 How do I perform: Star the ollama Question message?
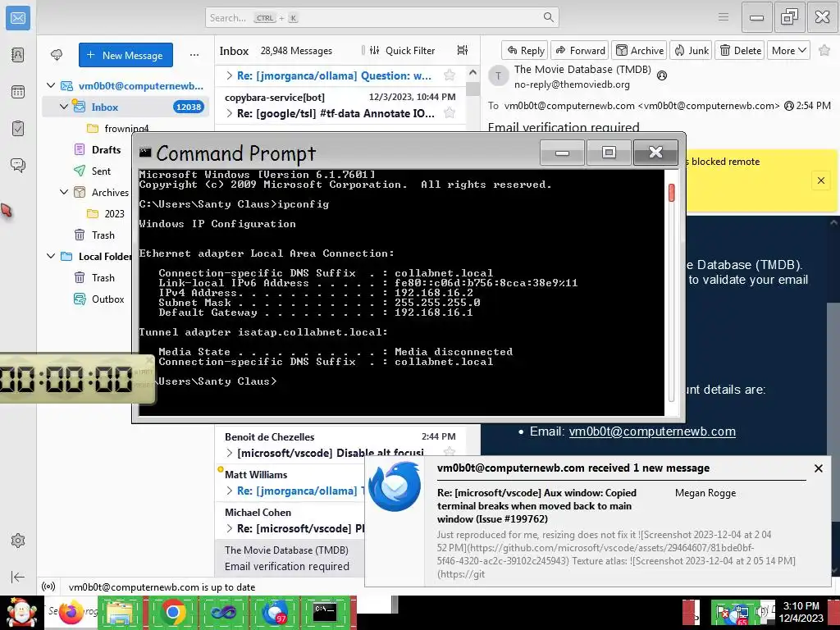(x=450, y=75)
